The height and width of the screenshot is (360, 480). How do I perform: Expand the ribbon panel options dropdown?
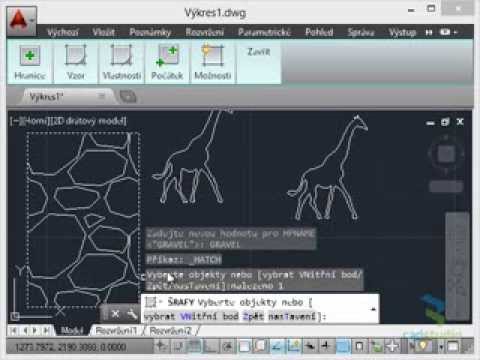(x=448, y=32)
